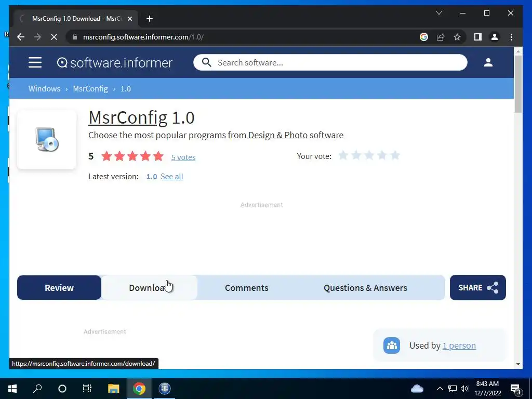Open the Windows Start menu
This screenshot has height=399, width=532.
pos(12,389)
